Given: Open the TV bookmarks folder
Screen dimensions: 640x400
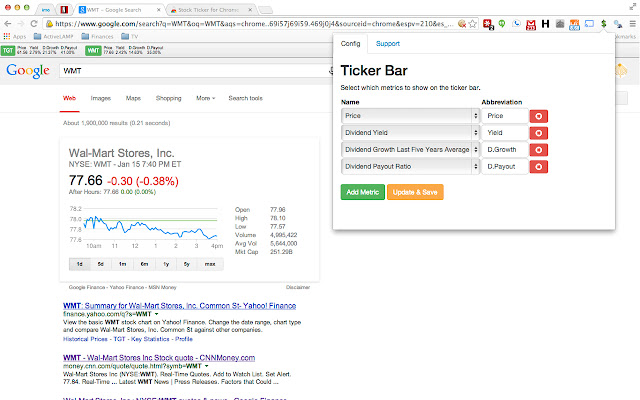Looking at the screenshot, I should pos(130,37).
